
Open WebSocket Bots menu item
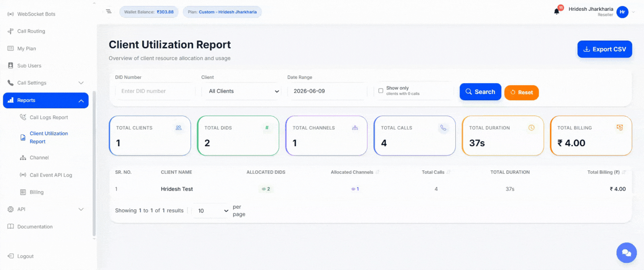click(36, 14)
